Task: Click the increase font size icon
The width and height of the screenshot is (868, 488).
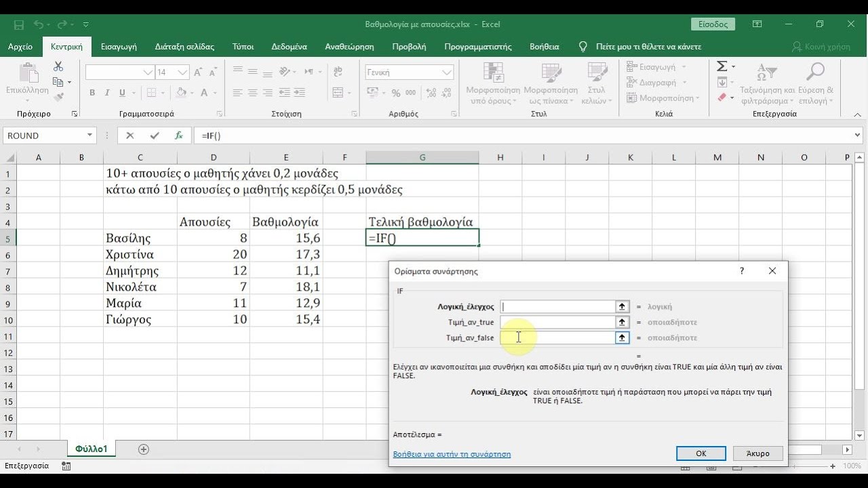Action: tap(198, 72)
